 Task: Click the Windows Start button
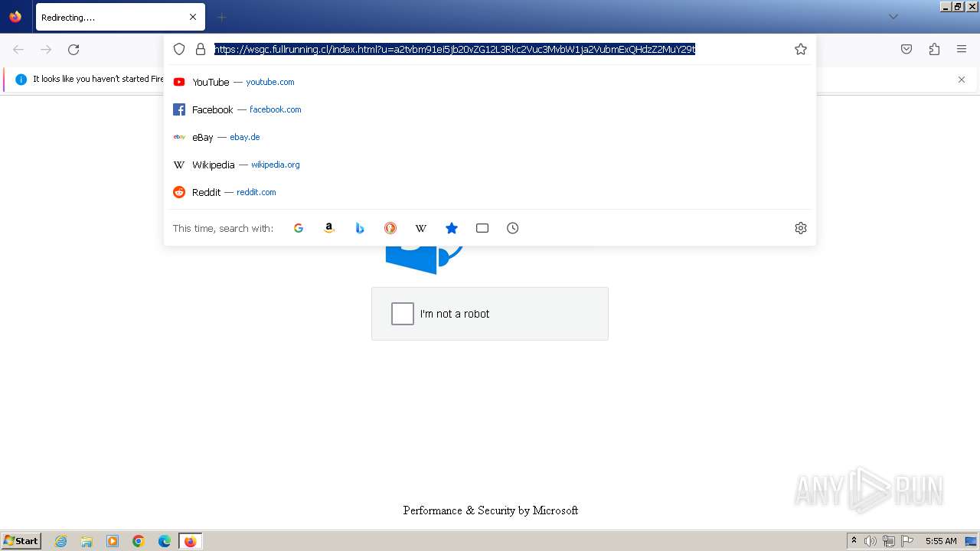[21, 540]
